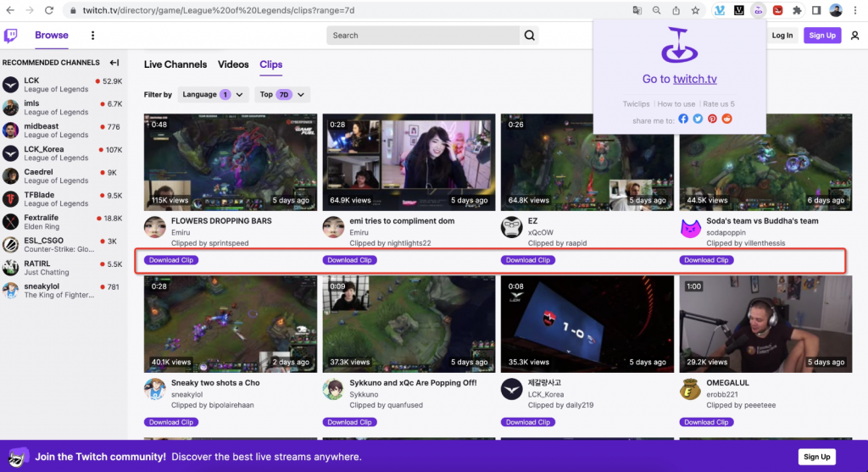Expand the Language filter dropdown
Image resolution: width=868 pixels, height=472 pixels.
coord(213,95)
